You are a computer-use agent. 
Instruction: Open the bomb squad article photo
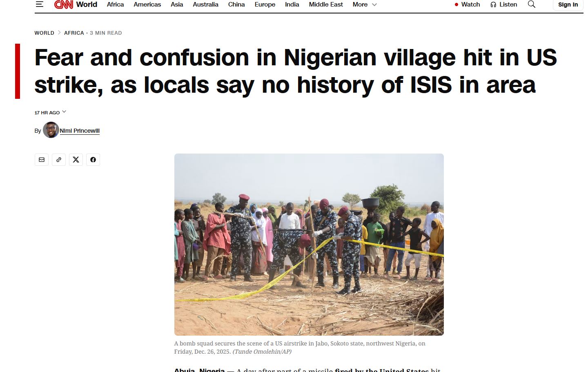309,245
